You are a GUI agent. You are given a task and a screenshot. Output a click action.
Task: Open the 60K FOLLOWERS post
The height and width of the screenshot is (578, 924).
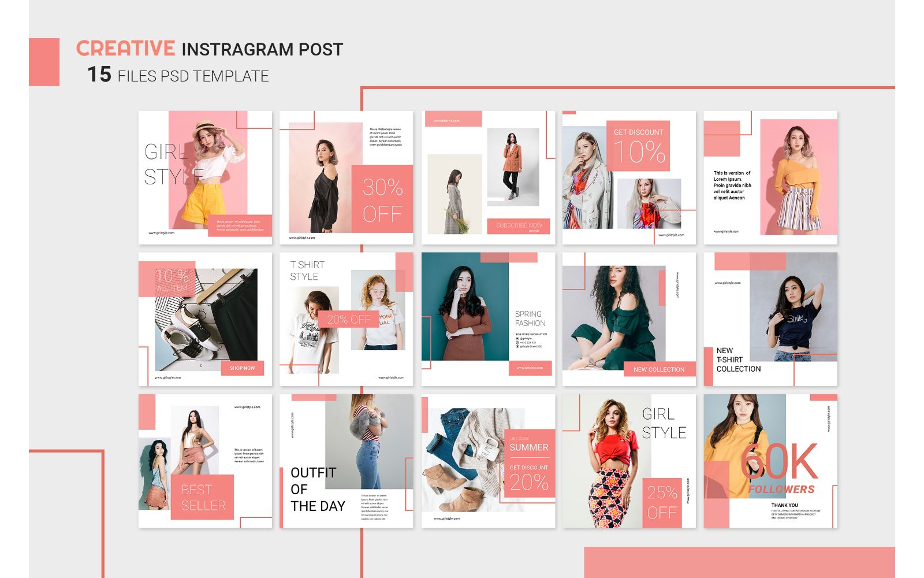pyautogui.click(x=770, y=461)
